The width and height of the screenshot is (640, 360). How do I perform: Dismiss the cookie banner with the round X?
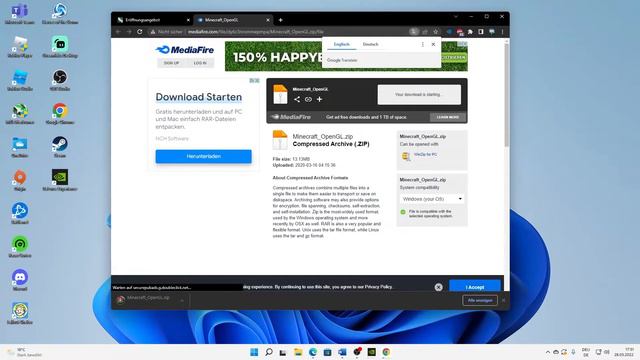point(438,287)
